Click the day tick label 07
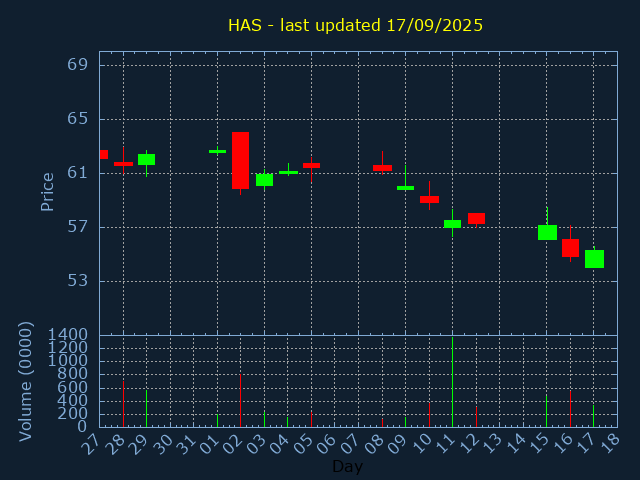The width and height of the screenshot is (640, 480). pyautogui.click(x=350, y=444)
